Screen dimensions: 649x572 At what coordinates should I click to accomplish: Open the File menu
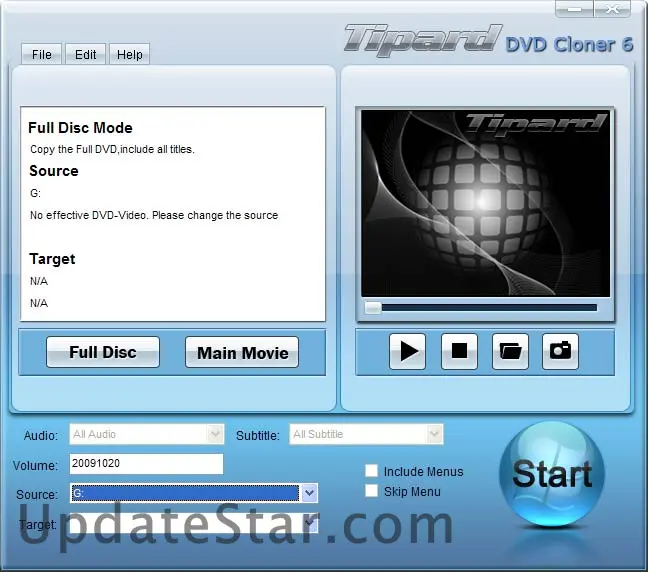pyautogui.click(x=42, y=54)
